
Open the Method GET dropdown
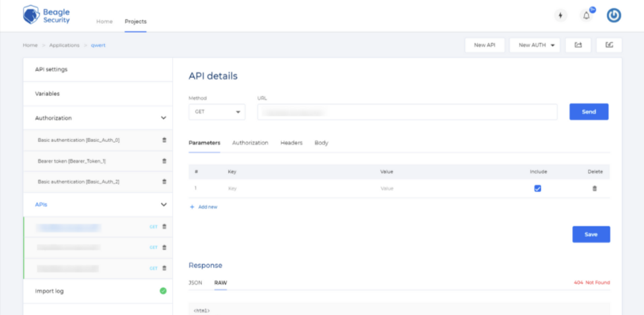coord(216,112)
